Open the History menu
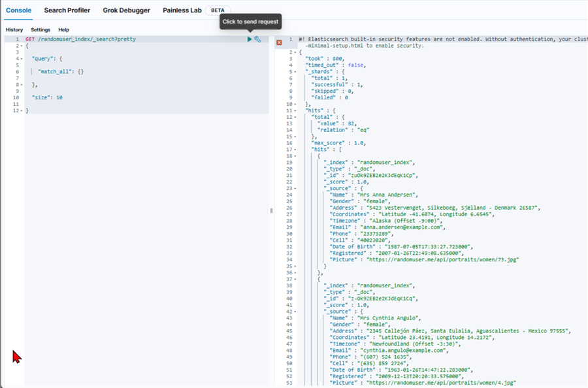Image resolution: width=588 pixels, height=388 pixels. pyautogui.click(x=14, y=30)
